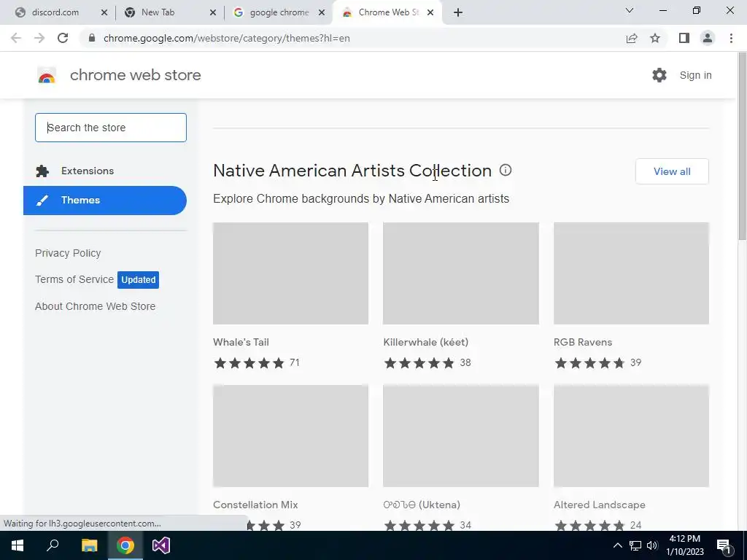Viewport: 747px width, 560px height.
Task: Open File Explorer from taskbar
Action: point(89,545)
